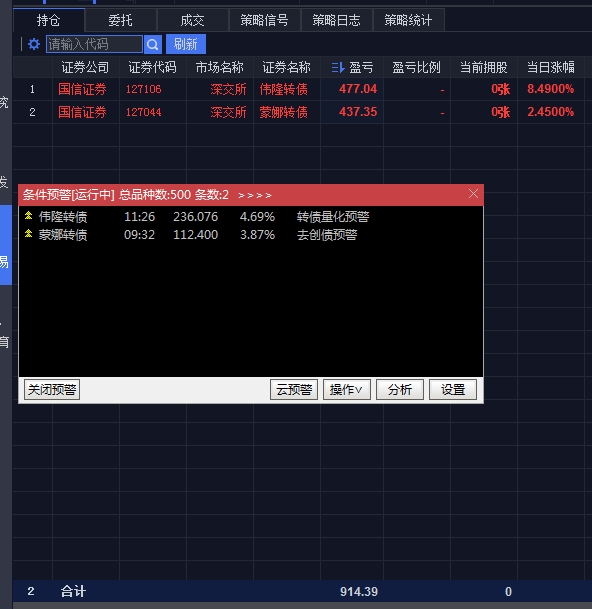Image resolution: width=592 pixels, height=609 pixels.
Task: Select 蒙娜转债 in the holdings table
Action: 284,112
